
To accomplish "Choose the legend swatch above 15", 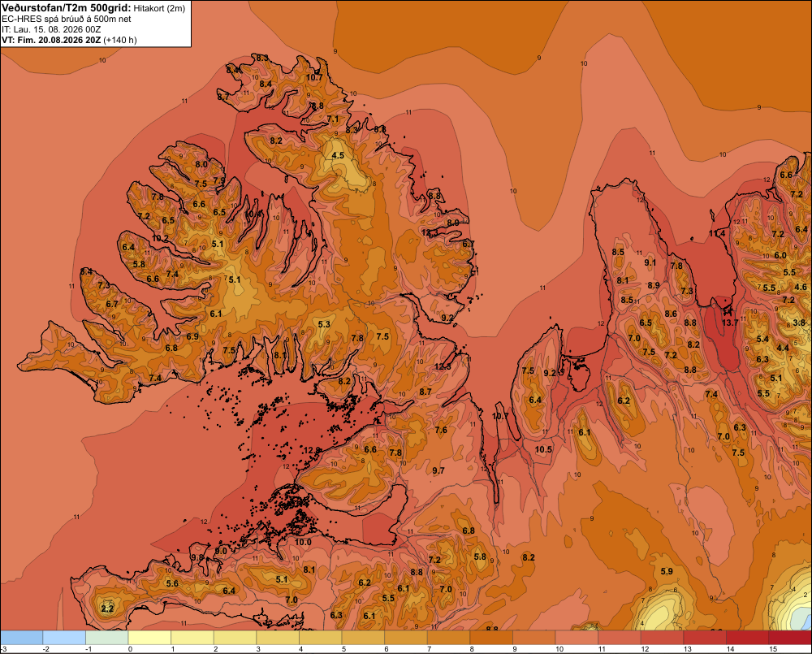I will (x=790, y=638).
